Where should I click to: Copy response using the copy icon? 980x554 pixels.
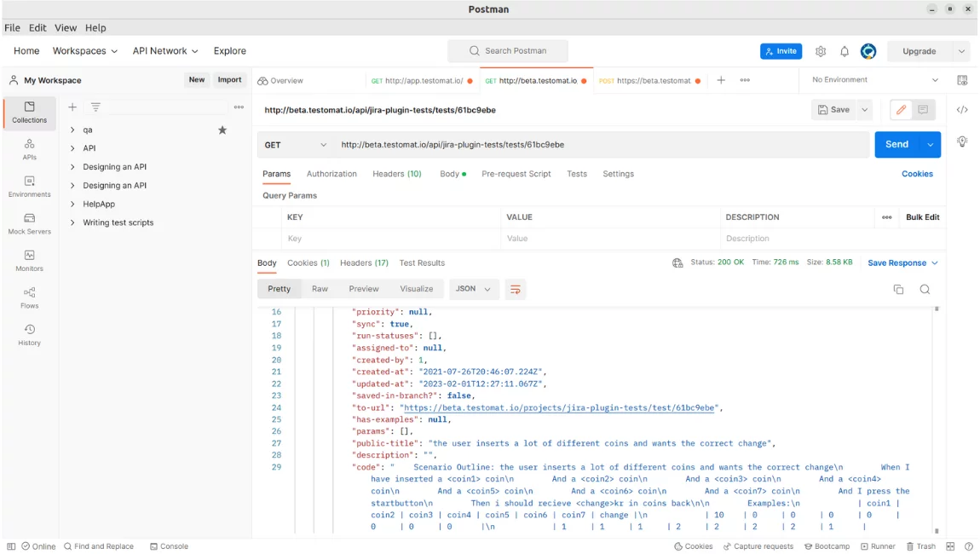(898, 289)
